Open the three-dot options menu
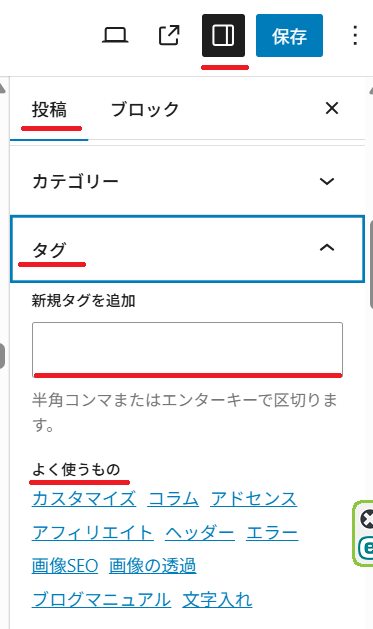Viewport: 373px width, 629px height. [x=355, y=35]
